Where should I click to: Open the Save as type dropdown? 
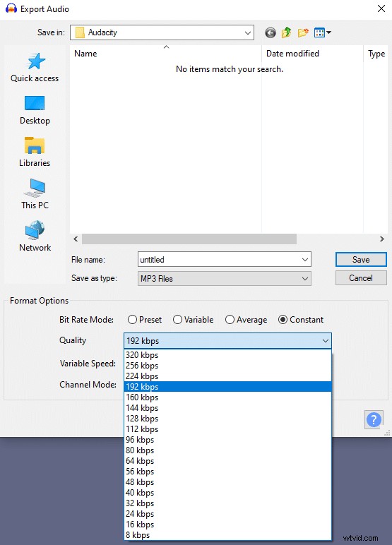[225, 278]
